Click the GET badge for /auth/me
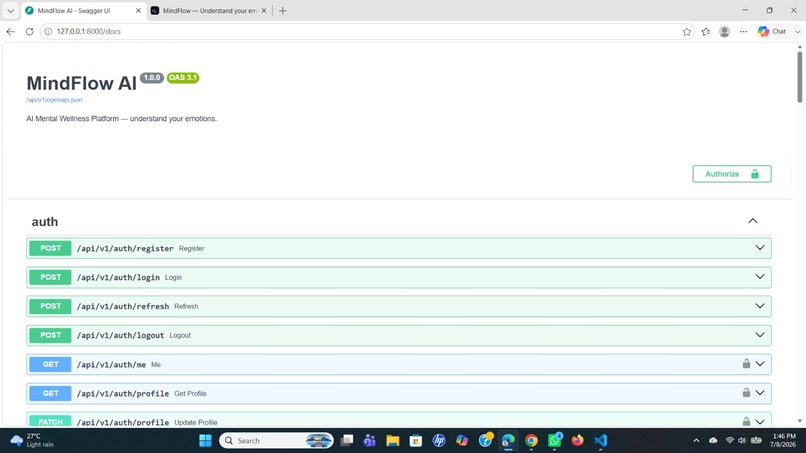This screenshot has width=806, height=453. [50, 364]
